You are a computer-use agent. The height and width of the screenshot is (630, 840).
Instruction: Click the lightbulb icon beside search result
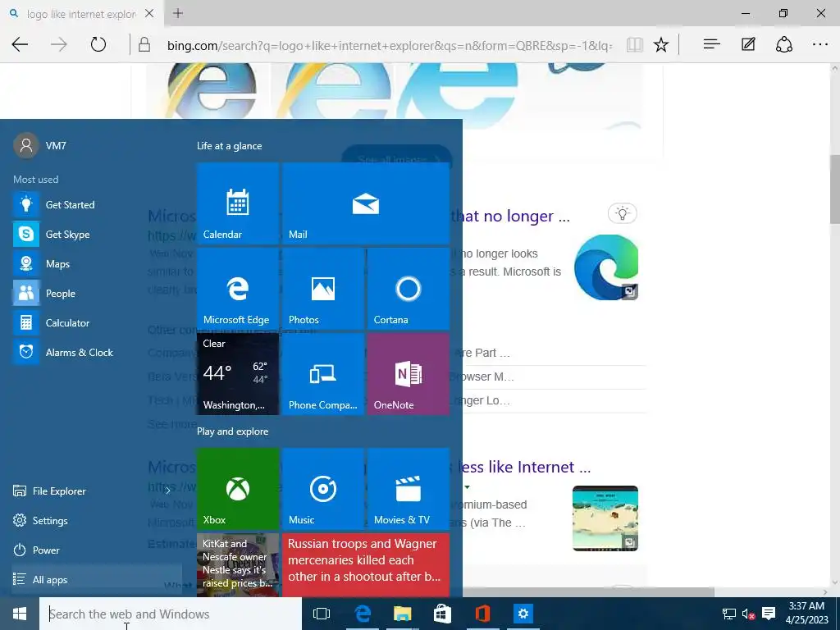click(x=622, y=213)
